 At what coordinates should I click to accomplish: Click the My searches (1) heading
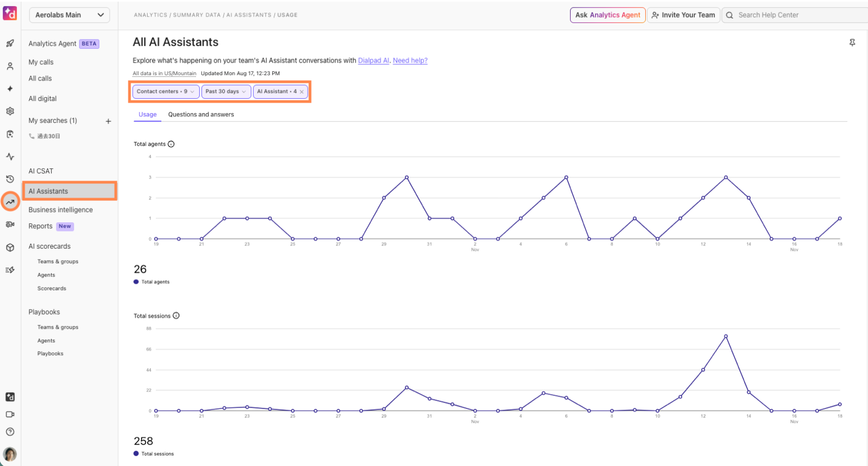click(53, 121)
